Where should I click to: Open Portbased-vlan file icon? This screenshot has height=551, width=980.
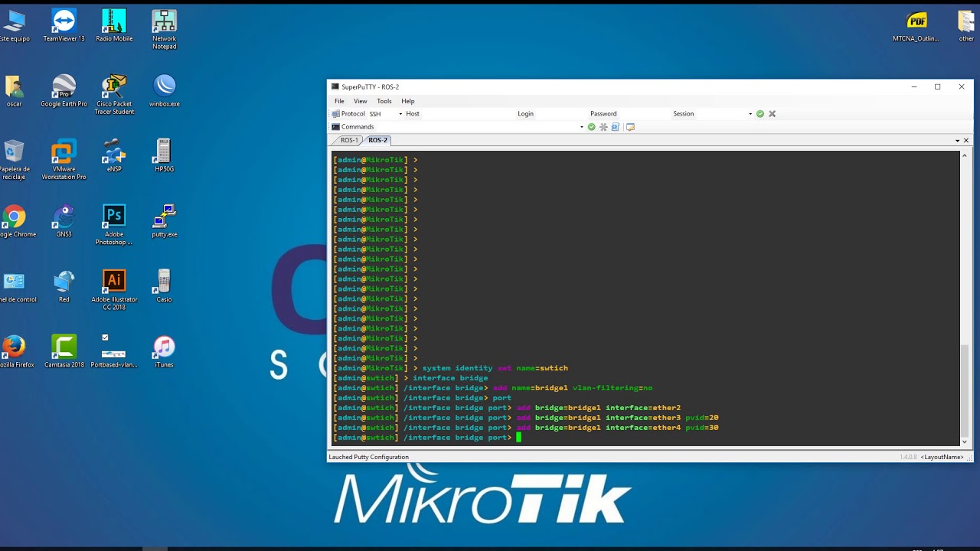114,351
